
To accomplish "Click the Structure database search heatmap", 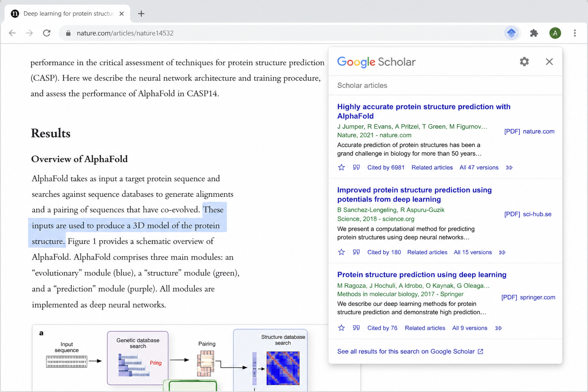I will tap(283, 368).
